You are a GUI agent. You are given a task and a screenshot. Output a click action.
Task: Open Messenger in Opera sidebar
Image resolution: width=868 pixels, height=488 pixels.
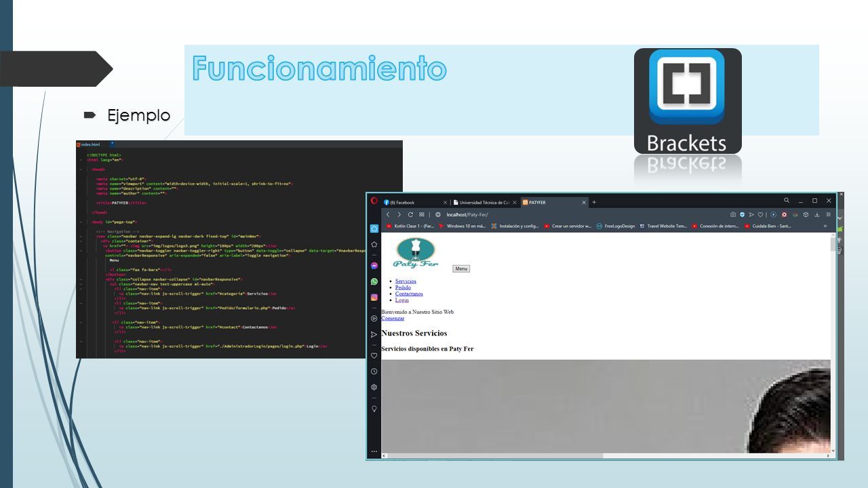click(374, 266)
